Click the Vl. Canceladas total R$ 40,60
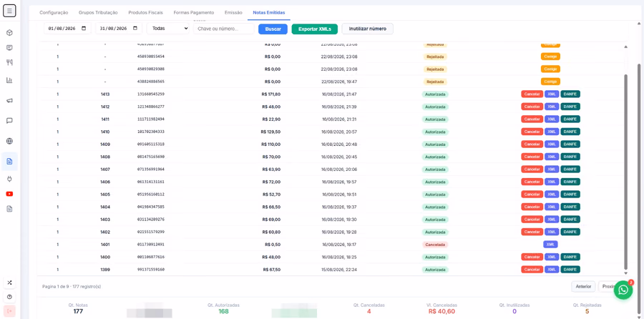The width and height of the screenshot is (644, 319). (x=441, y=311)
